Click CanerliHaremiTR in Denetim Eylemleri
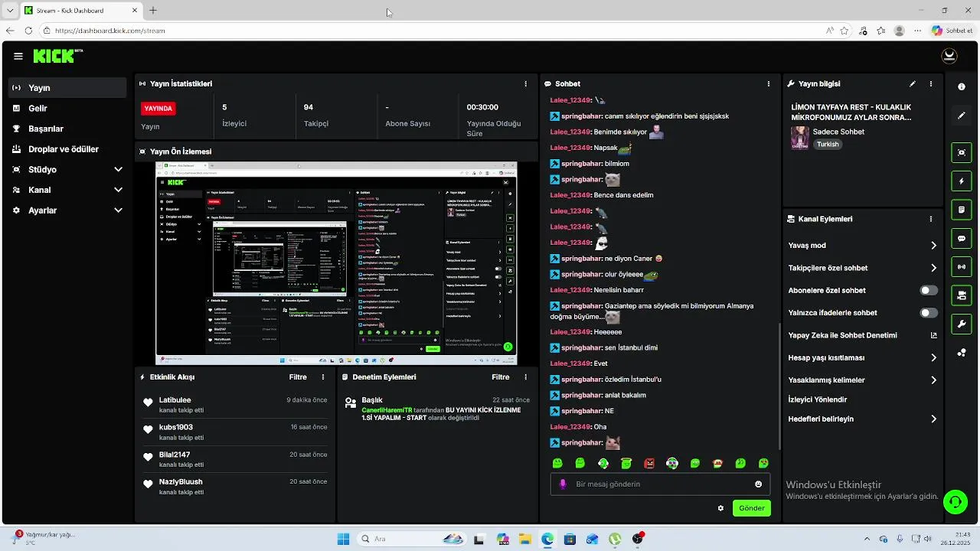980x551 pixels. 387,410
